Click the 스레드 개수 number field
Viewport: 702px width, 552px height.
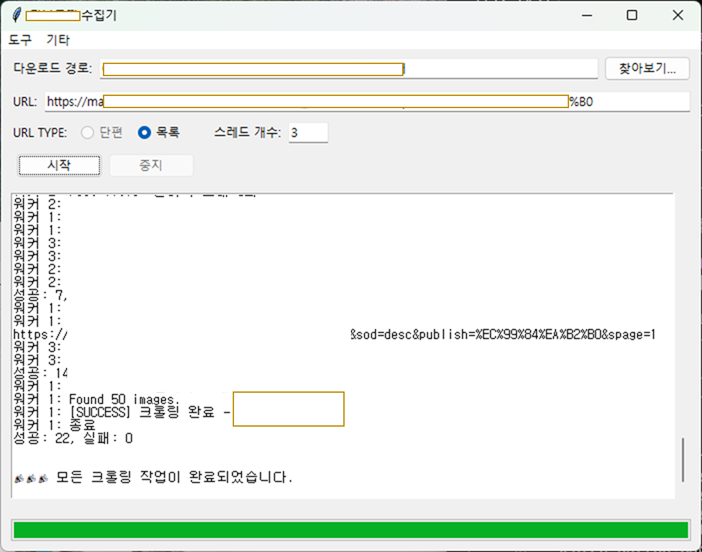click(307, 132)
